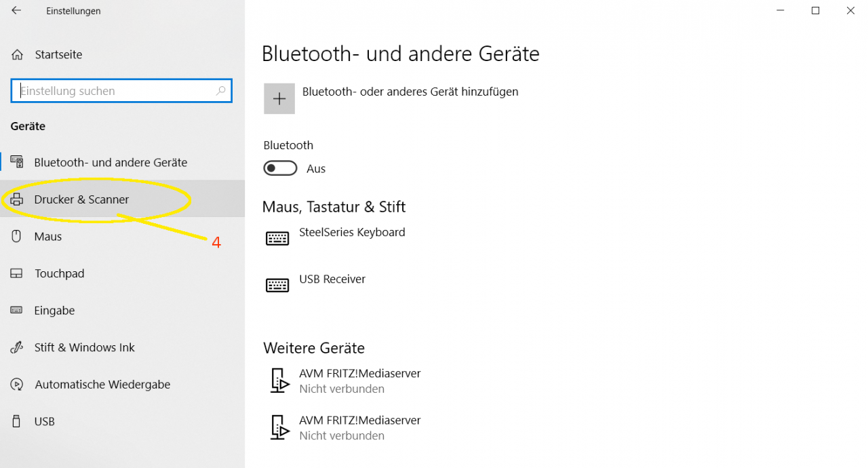Click the back arrow icon

[16, 11]
